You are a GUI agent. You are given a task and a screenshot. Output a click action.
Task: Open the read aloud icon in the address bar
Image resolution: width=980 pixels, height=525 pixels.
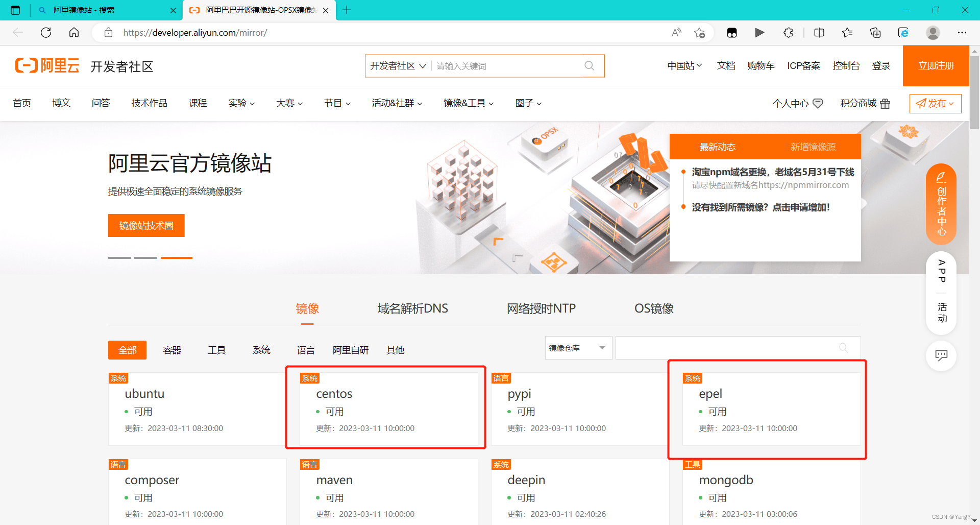click(676, 33)
